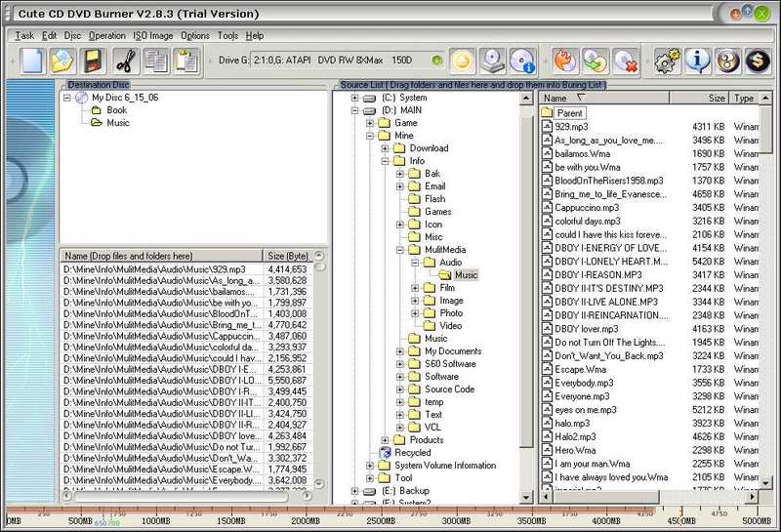Click the burn list horizontal scrollbar

[x=186, y=496]
